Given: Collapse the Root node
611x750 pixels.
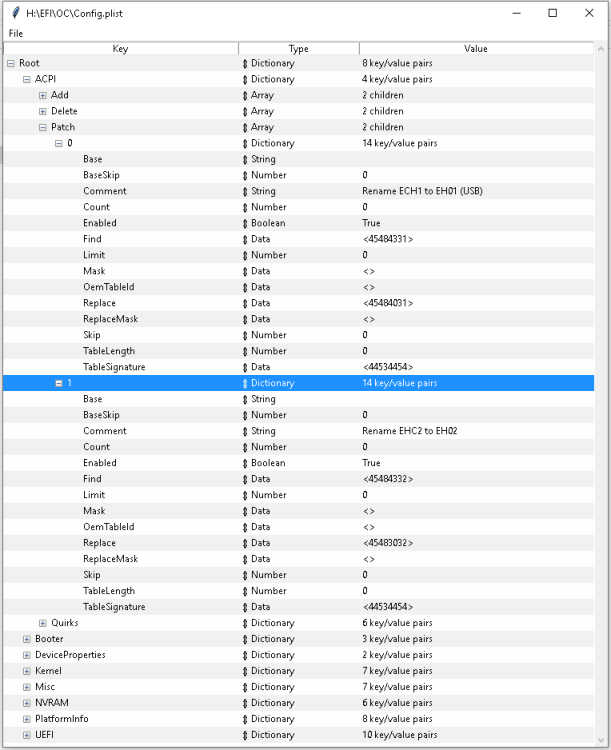Looking at the screenshot, I should pyautogui.click(x=11, y=63).
